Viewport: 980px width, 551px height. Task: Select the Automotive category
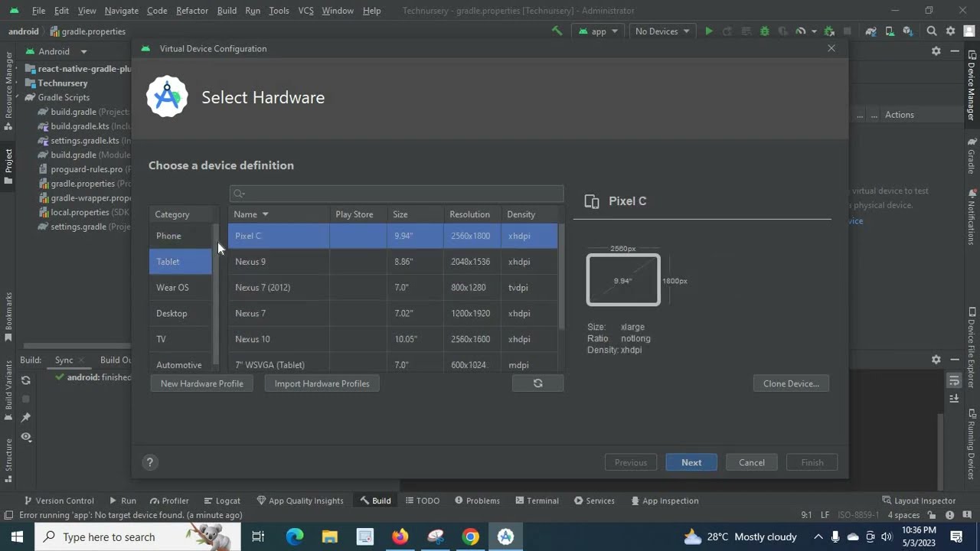[181, 364]
